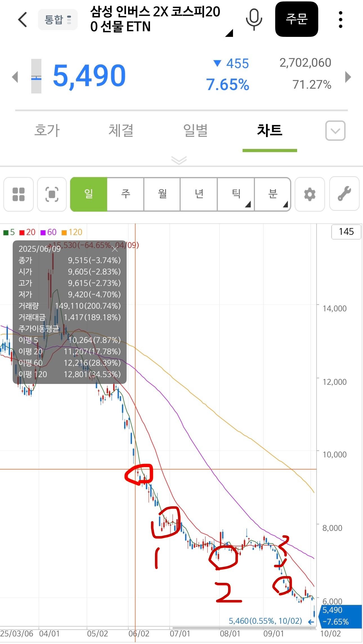
Task: Tap the 7.65% change rate
Action: pyautogui.click(x=228, y=84)
